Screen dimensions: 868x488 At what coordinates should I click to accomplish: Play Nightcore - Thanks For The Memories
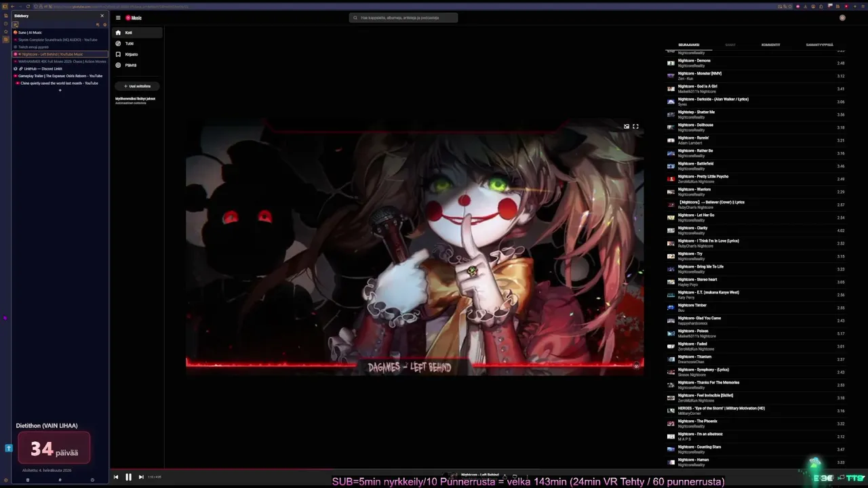tap(756, 385)
